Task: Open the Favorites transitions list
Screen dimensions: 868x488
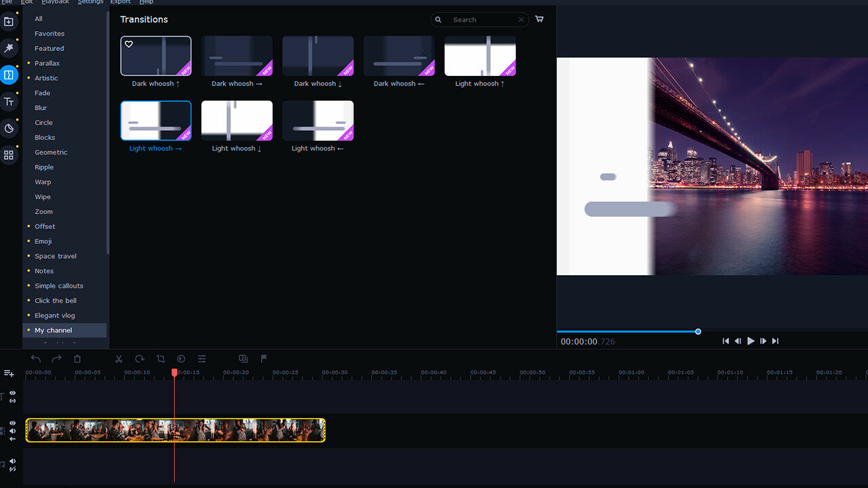Action: coord(49,33)
